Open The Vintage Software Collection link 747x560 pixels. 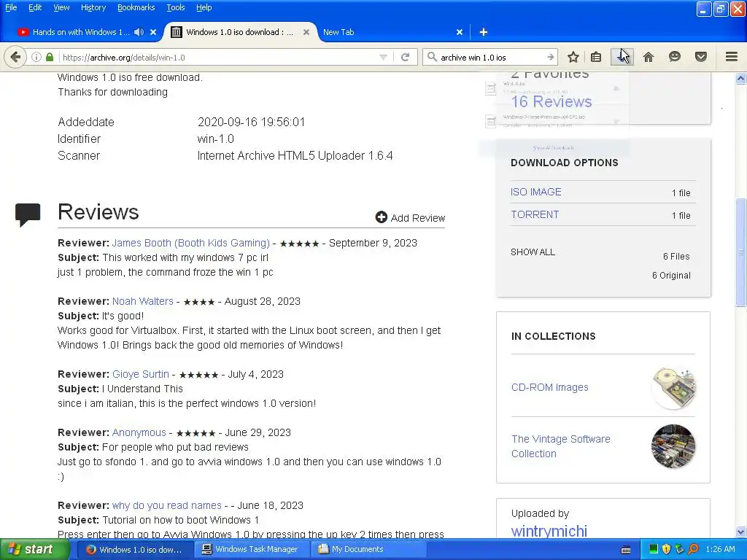point(561,446)
